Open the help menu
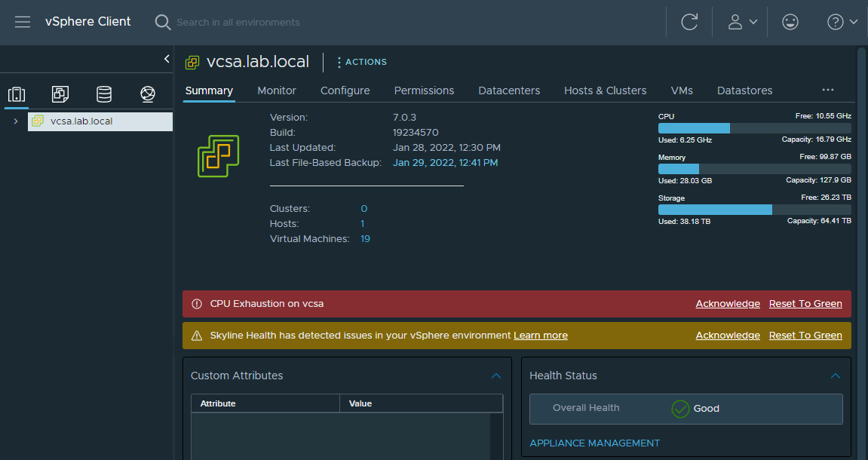 pos(842,22)
